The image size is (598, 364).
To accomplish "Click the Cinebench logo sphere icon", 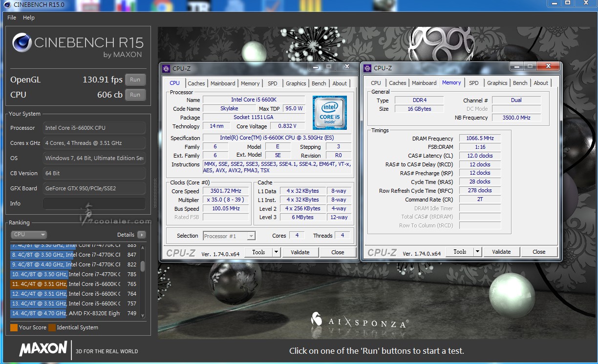I will [x=22, y=43].
